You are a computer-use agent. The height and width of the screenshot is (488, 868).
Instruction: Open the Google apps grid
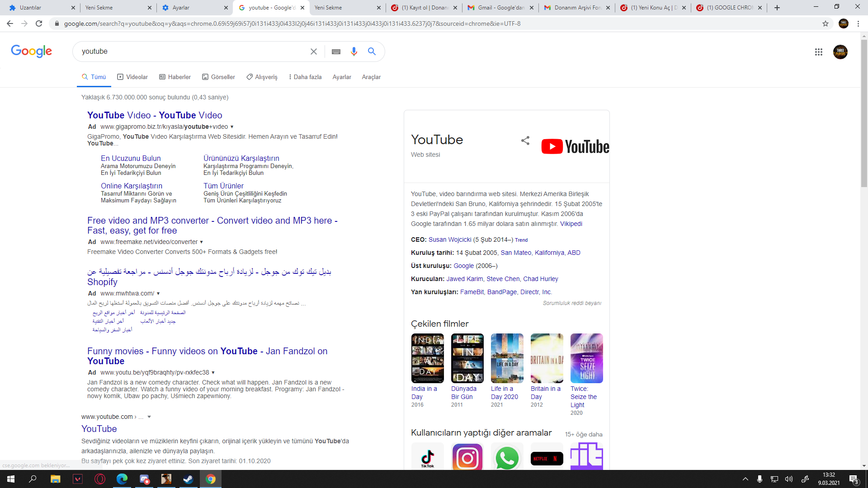point(818,52)
